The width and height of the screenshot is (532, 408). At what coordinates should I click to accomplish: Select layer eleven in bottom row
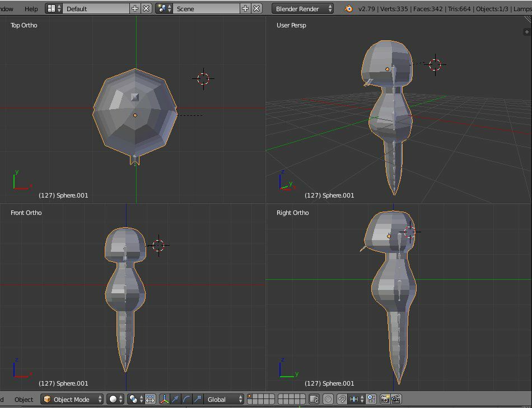tap(249, 402)
